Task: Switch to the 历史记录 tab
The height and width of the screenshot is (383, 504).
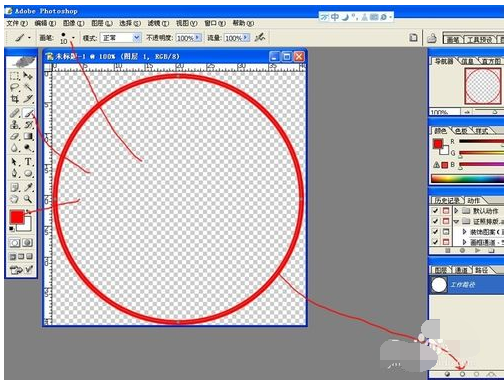Action: tap(446, 201)
